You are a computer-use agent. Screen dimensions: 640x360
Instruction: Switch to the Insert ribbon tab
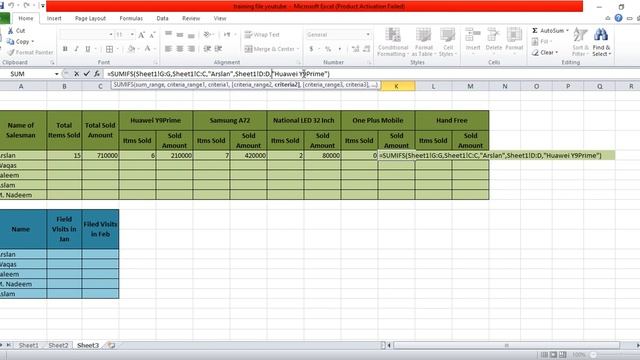coord(54,18)
